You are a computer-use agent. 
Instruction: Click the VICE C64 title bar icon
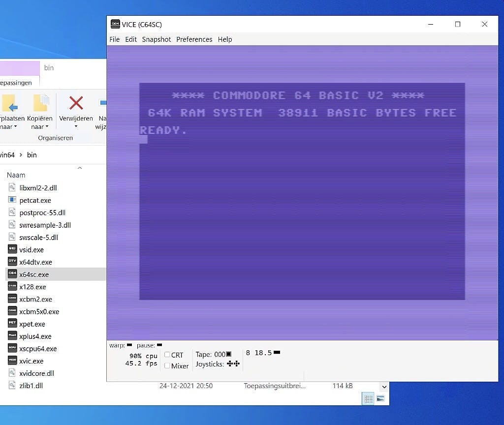point(115,24)
